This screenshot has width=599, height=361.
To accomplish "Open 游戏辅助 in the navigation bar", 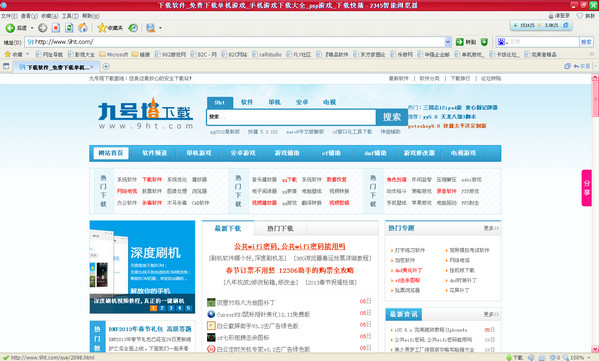I will [287, 153].
